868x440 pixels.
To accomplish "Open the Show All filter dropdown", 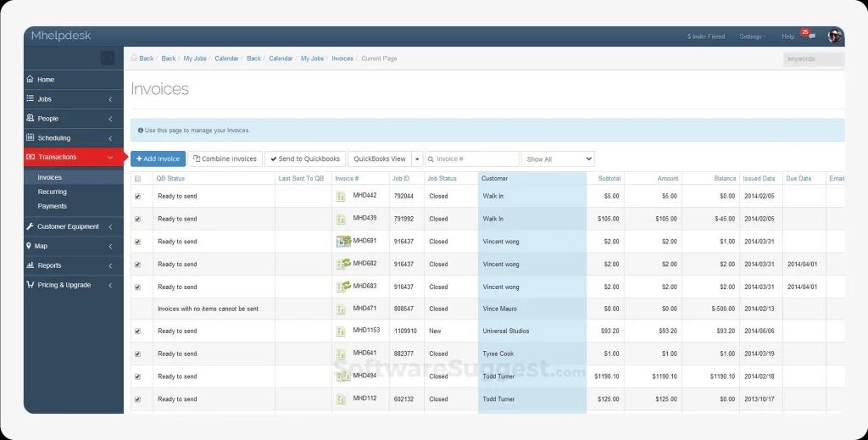I will click(558, 159).
